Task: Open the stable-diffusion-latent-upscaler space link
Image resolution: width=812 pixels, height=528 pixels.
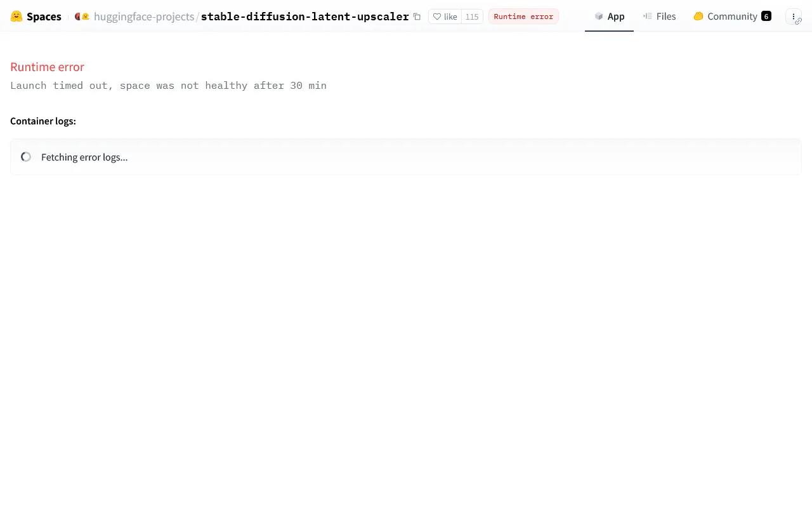Action: click(304, 16)
